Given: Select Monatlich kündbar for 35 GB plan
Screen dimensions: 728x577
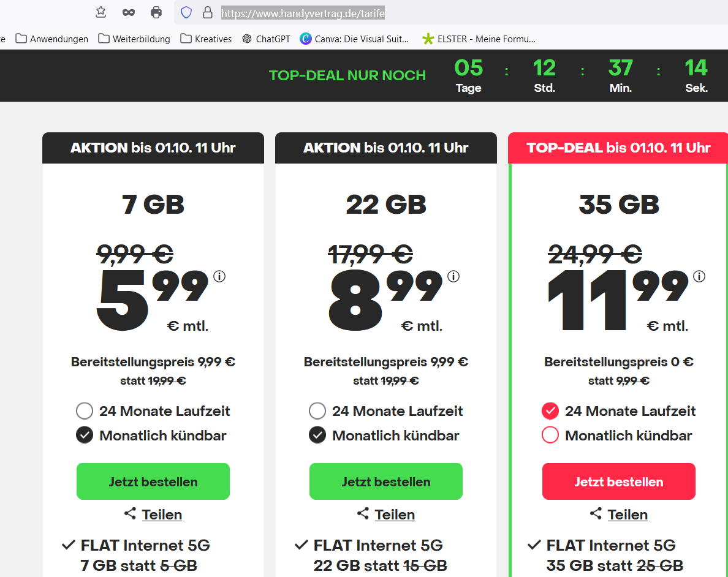Looking at the screenshot, I should (x=550, y=436).
